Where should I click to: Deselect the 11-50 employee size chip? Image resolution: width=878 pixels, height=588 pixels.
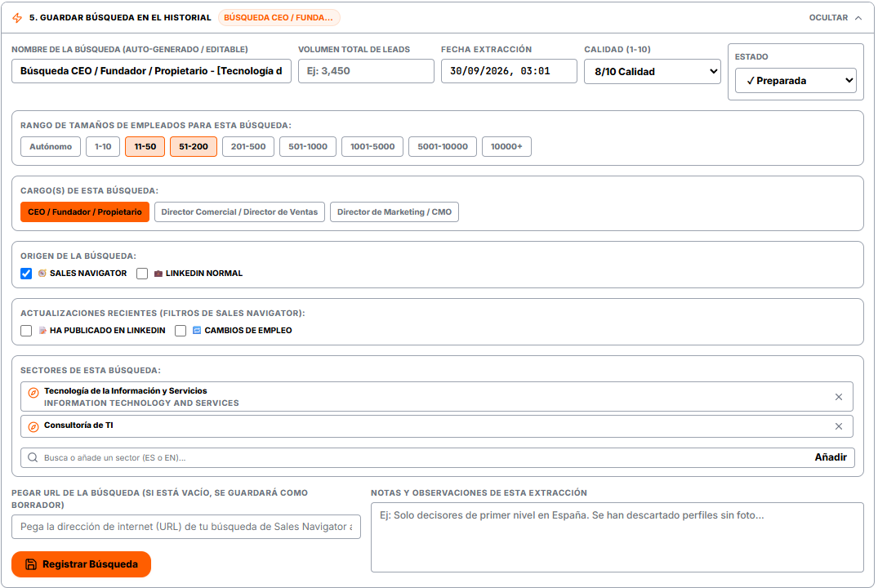tap(145, 147)
